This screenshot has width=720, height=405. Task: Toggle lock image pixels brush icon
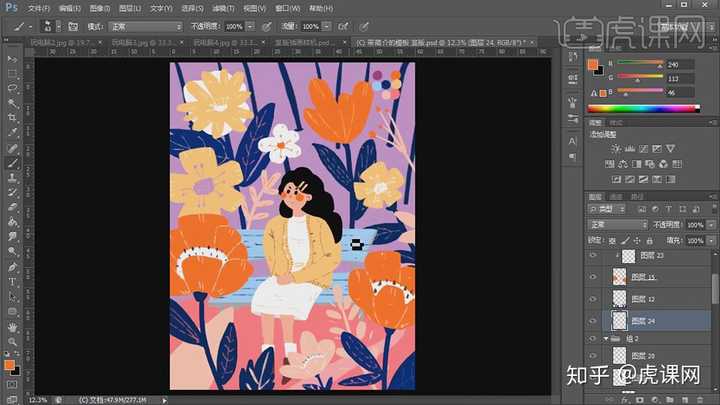coord(625,240)
